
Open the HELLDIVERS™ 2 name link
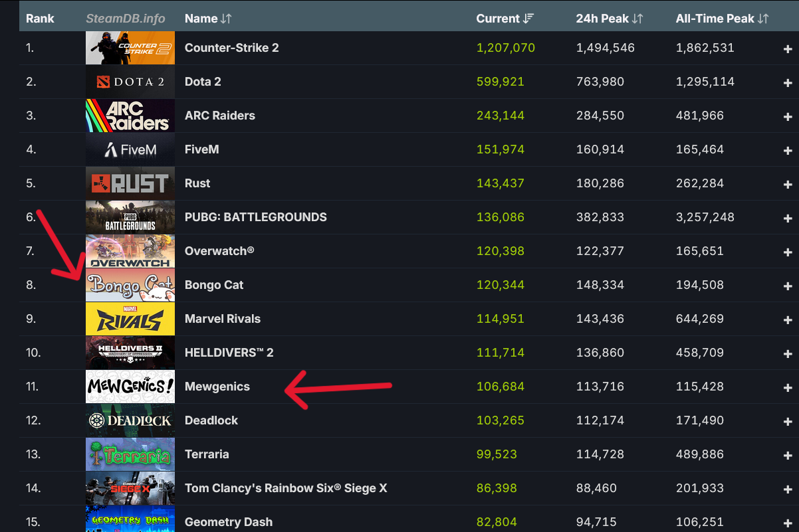pyautogui.click(x=229, y=353)
